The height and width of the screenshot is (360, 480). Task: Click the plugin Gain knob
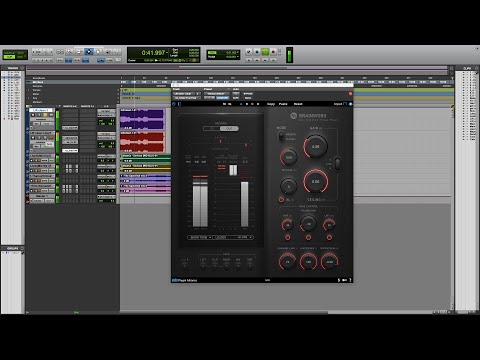pos(315,146)
